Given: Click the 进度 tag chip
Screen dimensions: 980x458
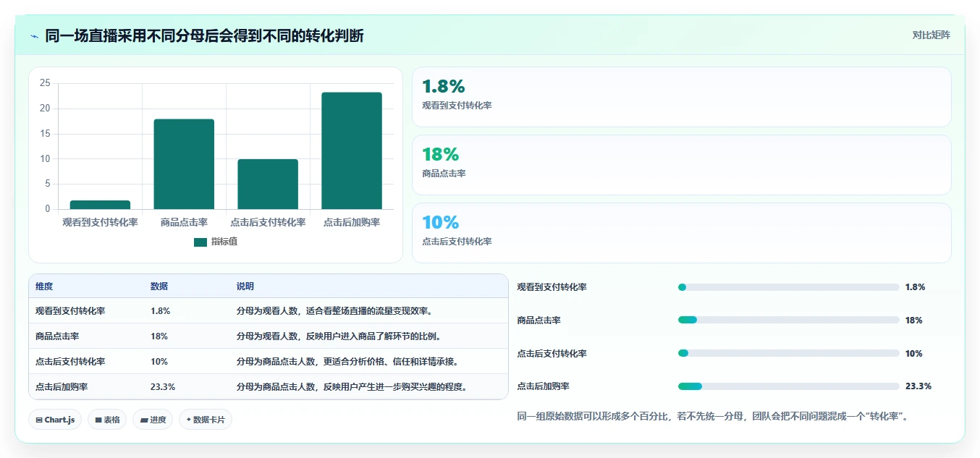Looking at the screenshot, I should [x=153, y=420].
